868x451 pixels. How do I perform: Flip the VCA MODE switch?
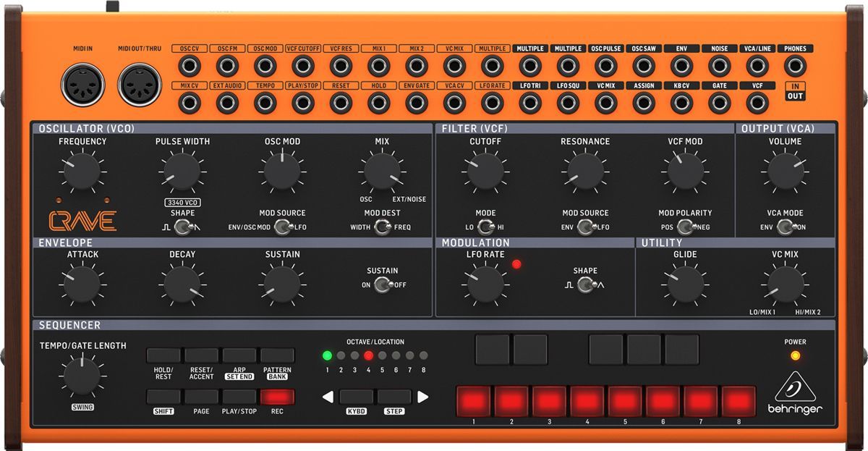point(785,227)
